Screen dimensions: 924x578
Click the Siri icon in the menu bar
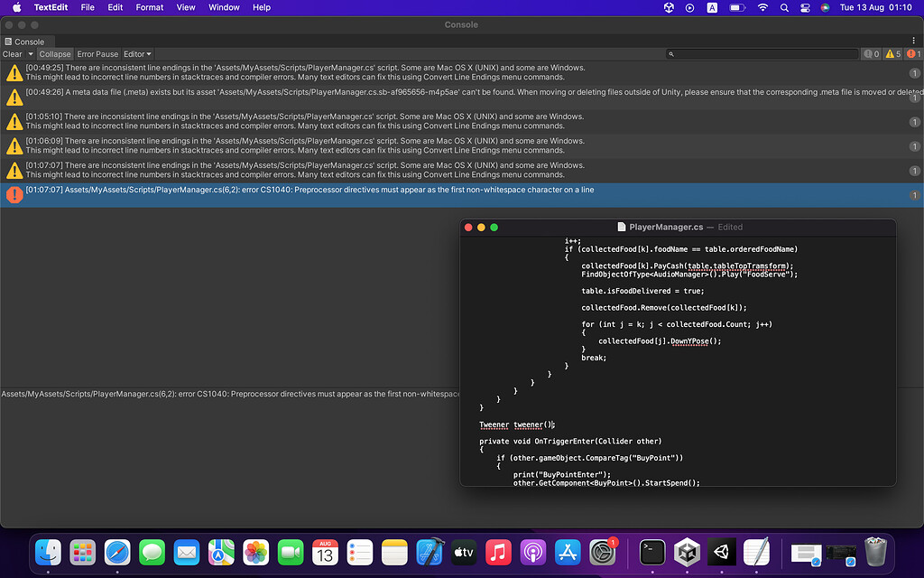pyautogui.click(x=824, y=7)
